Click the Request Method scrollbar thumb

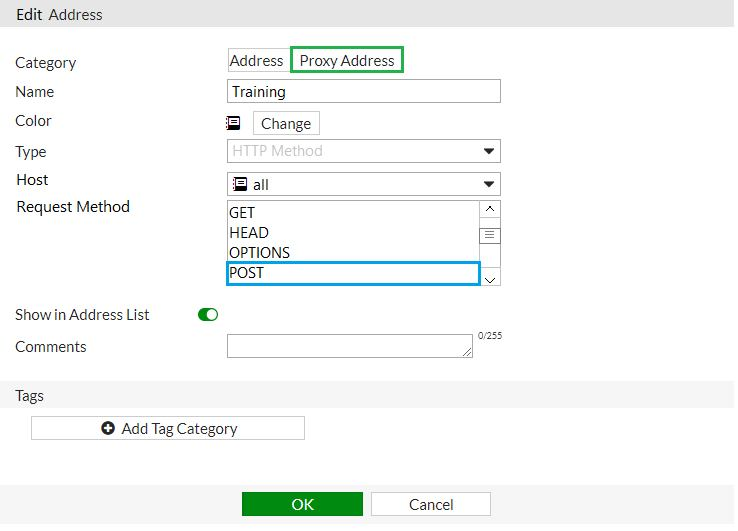coord(490,236)
